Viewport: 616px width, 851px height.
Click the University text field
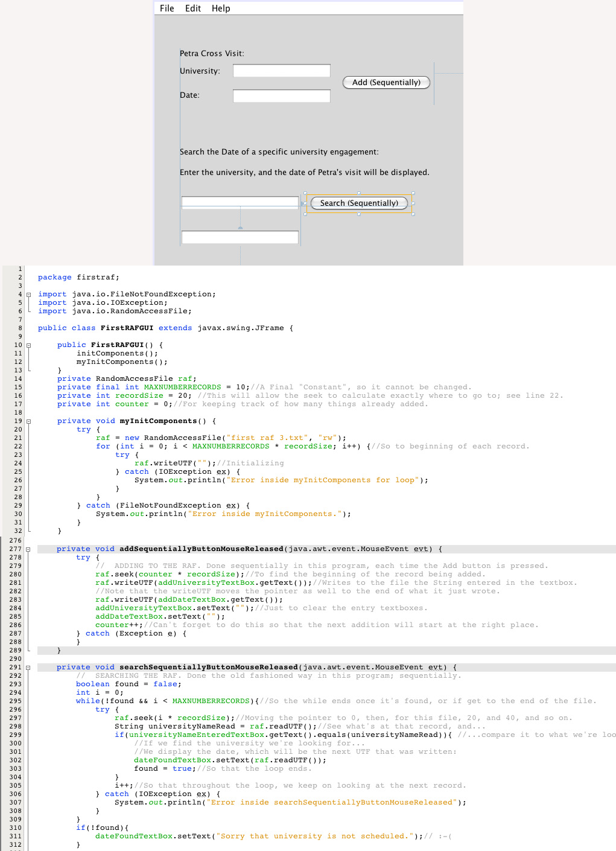(x=281, y=71)
